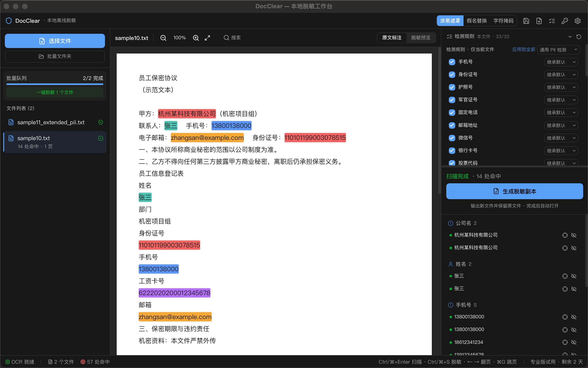
Task: Zoom out the document view
Action: point(163,38)
